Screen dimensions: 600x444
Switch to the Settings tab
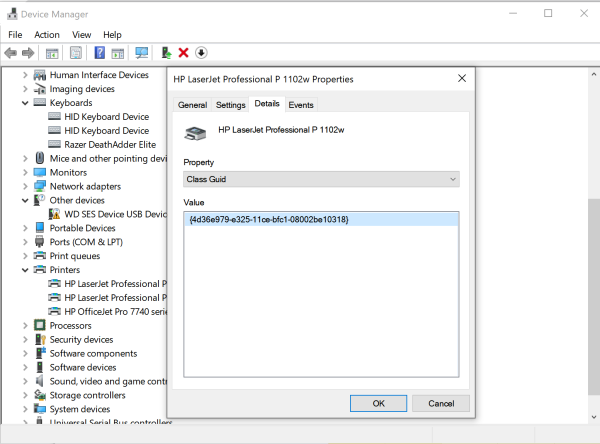coord(230,105)
